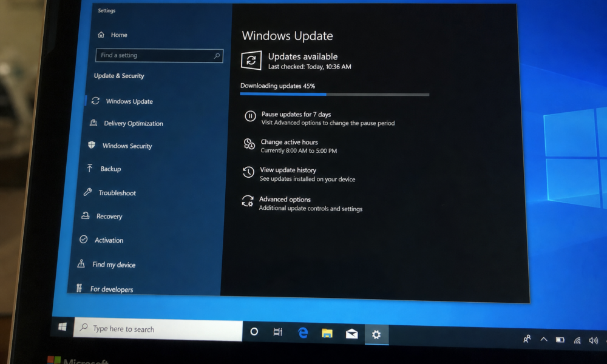This screenshot has width=607, height=364.
Task: Click the Advanced options gear arrows icon
Action: 248,201
